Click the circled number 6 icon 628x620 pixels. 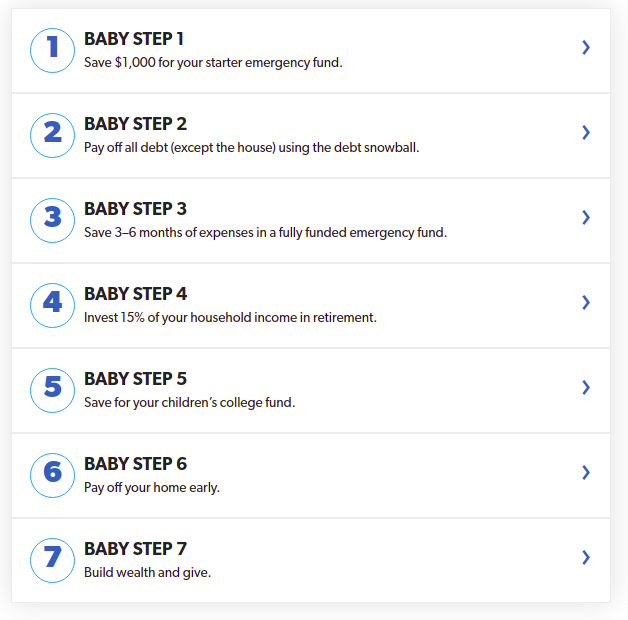pos(52,475)
